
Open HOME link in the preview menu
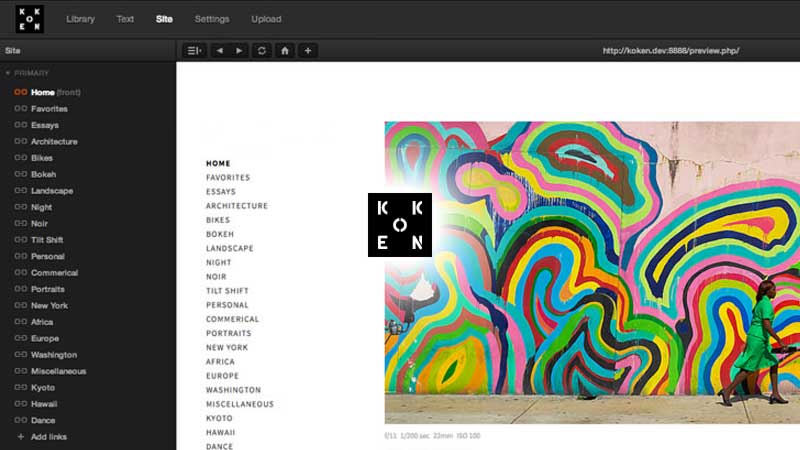click(218, 163)
